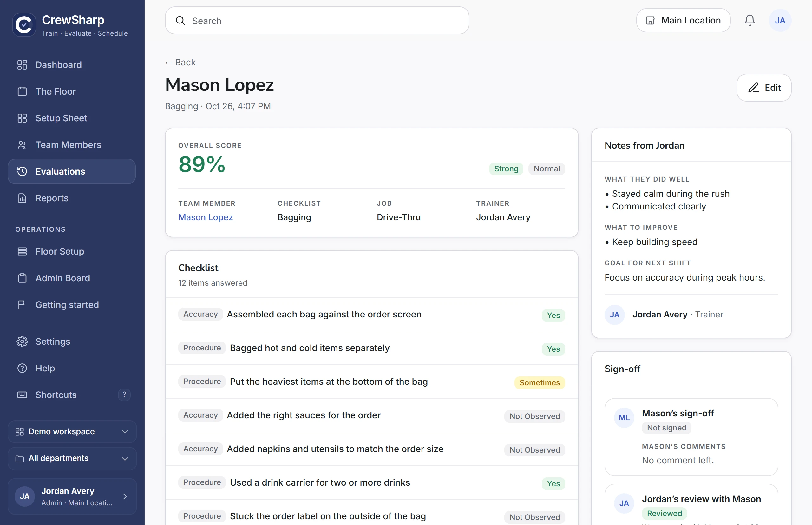Click the Strong score badge
Viewport: 812px width, 525px height.
pos(506,169)
